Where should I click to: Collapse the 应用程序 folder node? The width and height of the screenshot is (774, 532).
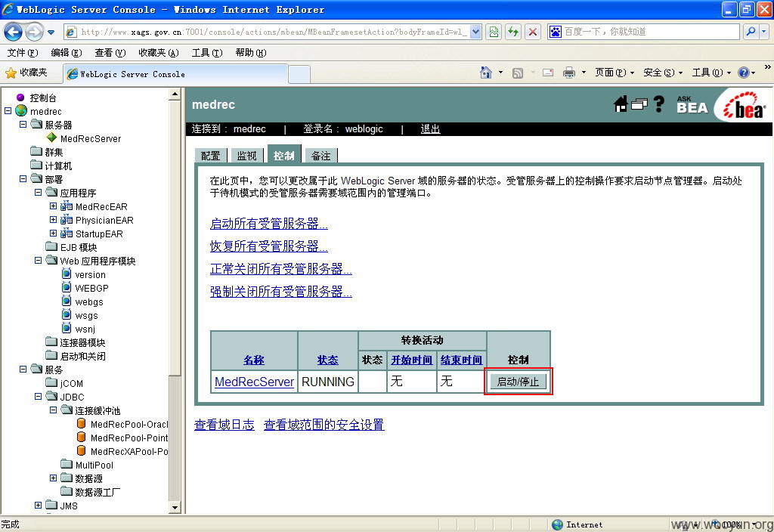(38, 192)
